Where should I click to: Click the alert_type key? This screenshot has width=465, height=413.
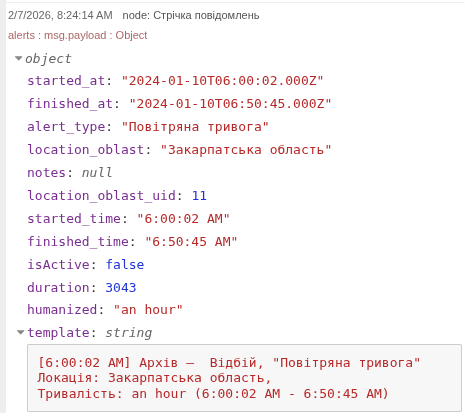66,127
